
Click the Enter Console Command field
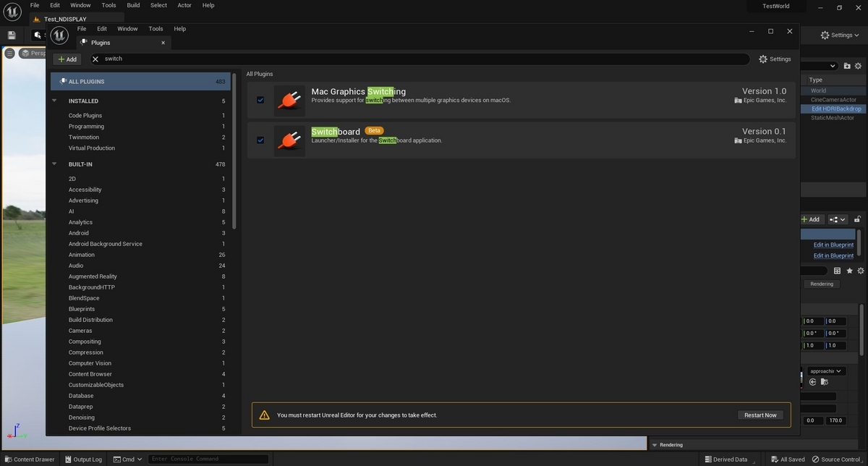click(x=208, y=459)
